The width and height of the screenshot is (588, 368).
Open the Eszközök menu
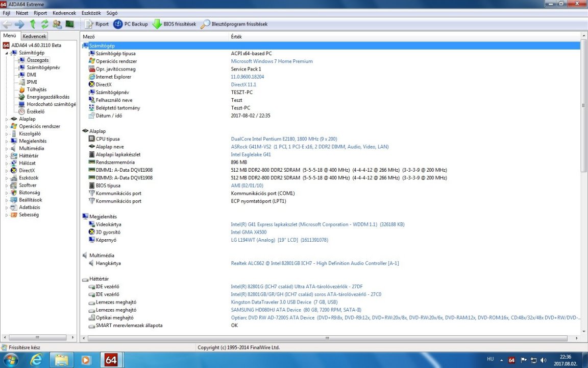pos(91,13)
